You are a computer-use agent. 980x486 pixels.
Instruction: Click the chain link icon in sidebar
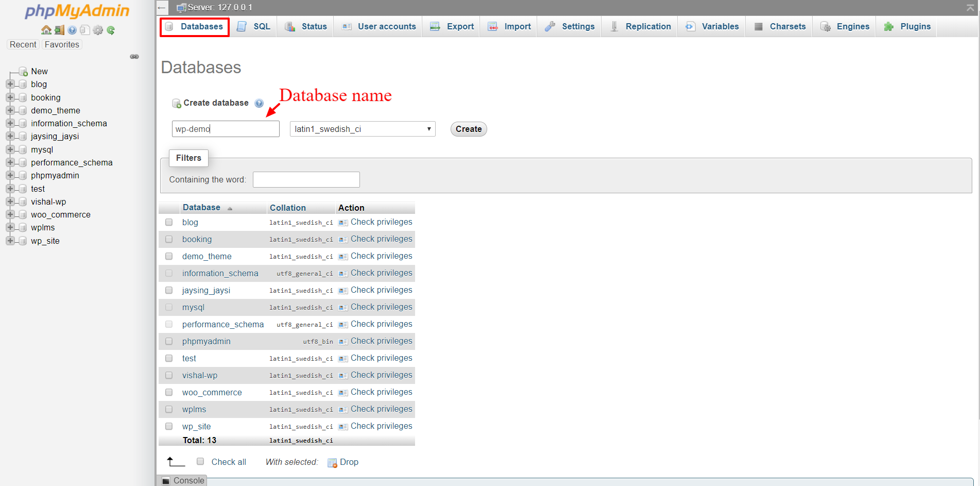134,56
